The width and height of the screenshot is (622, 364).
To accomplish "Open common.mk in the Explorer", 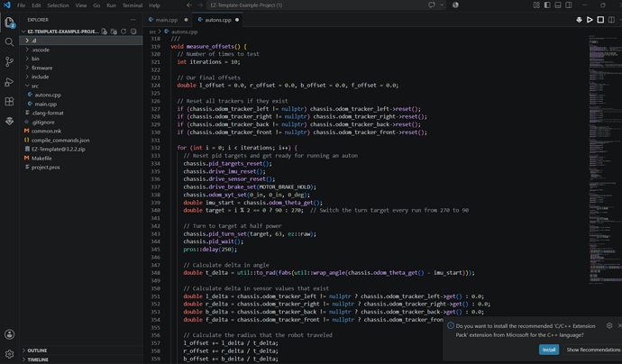I will coord(81,131).
